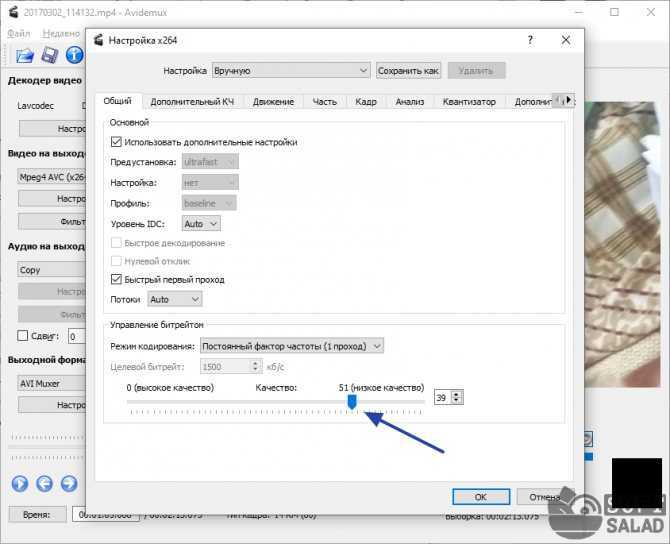The height and width of the screenshot is (544, 670).
Task: Go to next frame arrow
Action: [69, 483]
